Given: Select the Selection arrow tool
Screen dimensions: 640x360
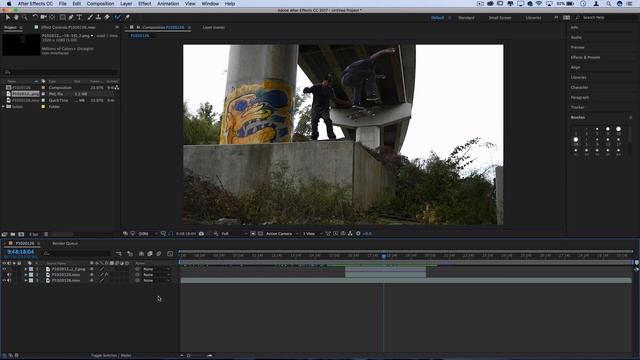Looking at the screenshot, I should click(x=7, y=18).
